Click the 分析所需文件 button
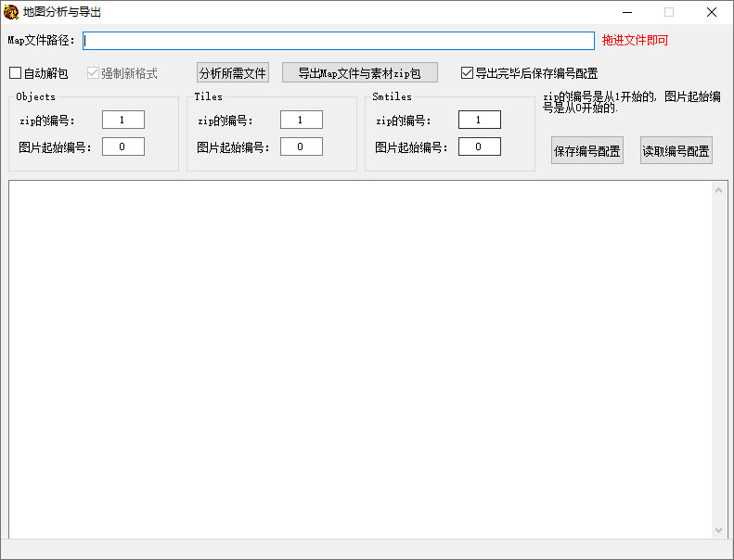 point(233,72)
